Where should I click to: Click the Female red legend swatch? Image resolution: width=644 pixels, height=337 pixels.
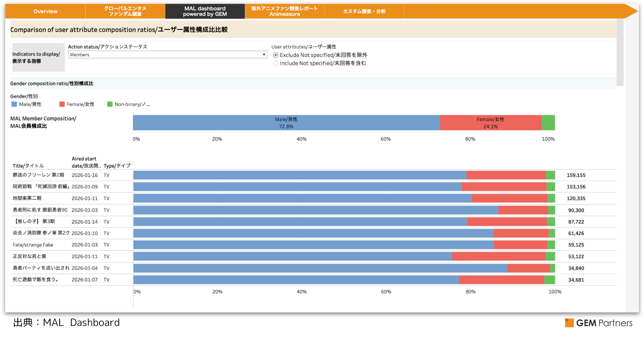pos(62,104)
